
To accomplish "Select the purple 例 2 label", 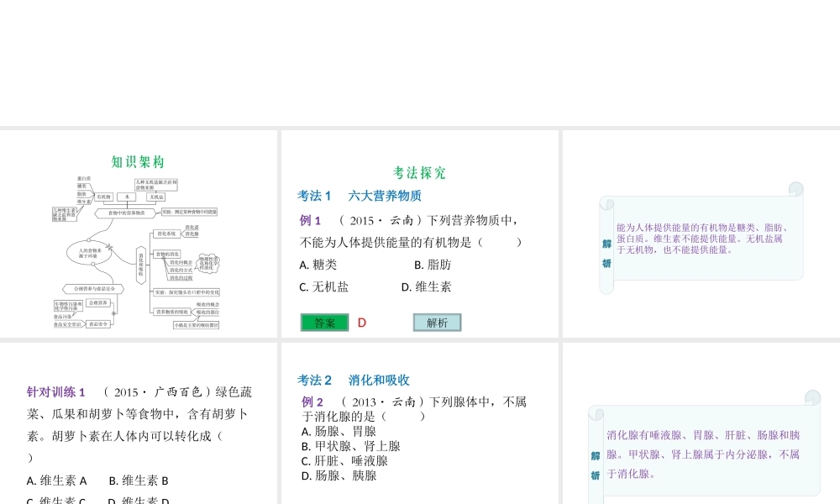I will pos(312,402).
